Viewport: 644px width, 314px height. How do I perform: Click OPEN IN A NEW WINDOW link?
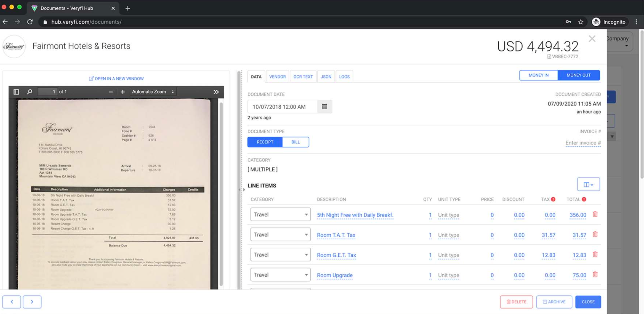[116, 78]
